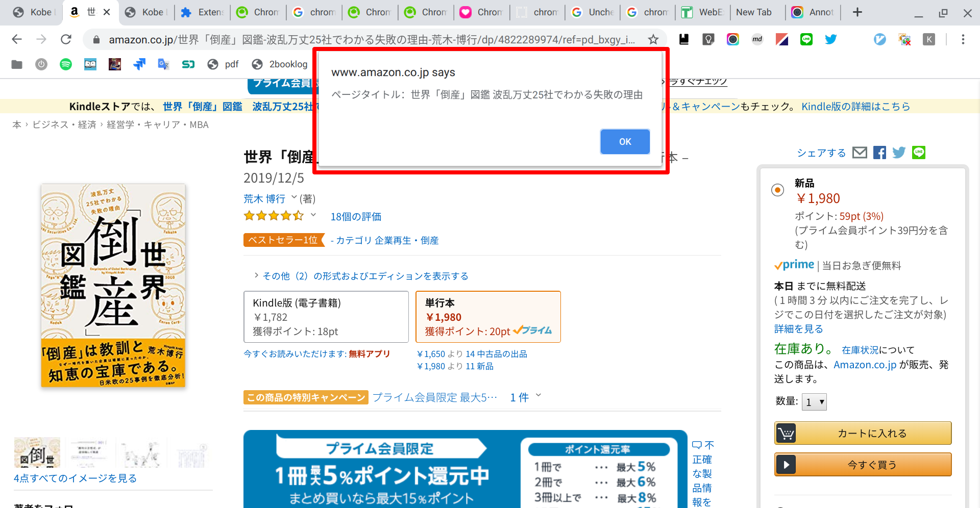
Task: Click Kindle版の詳細はこちら link
Action: coord(855,107)
